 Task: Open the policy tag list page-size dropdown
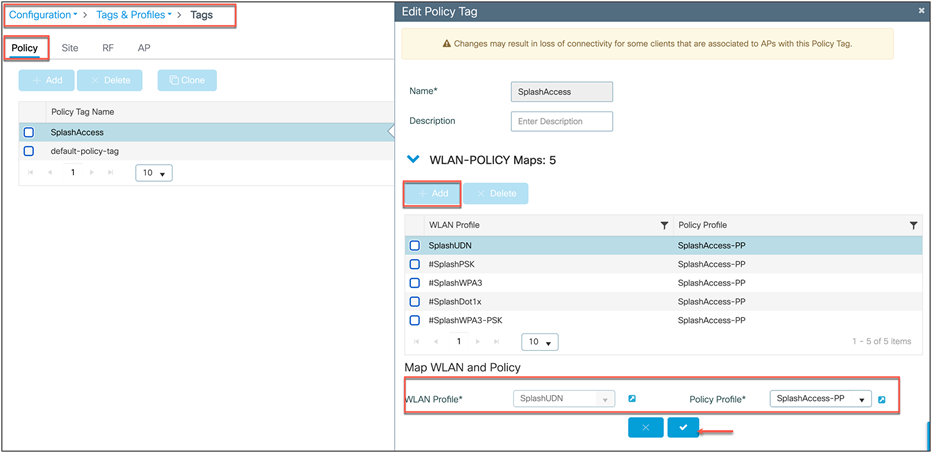[x=154, y=173]
